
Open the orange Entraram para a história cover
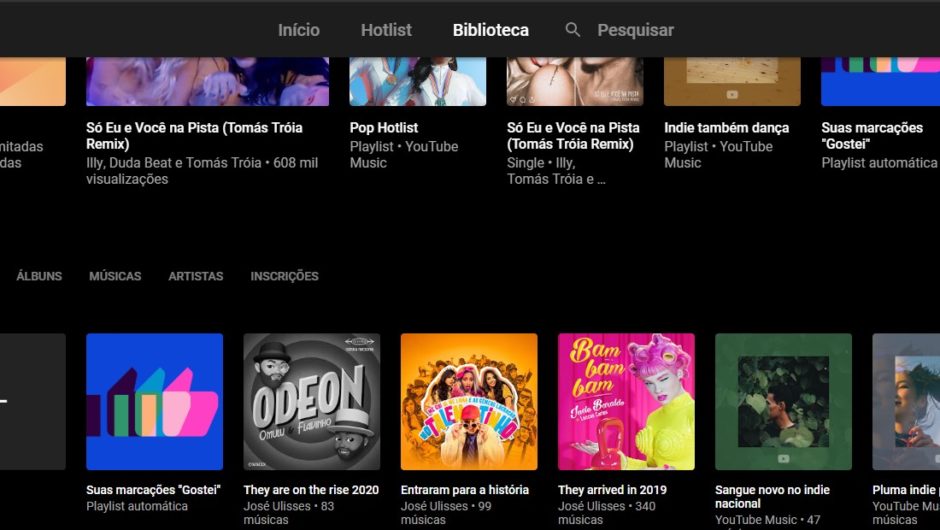(469, 402)
